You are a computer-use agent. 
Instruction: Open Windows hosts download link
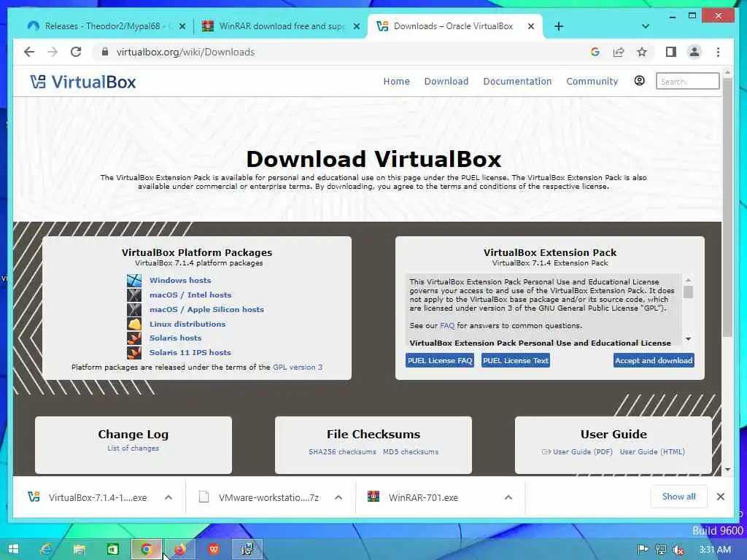pos(180,281)
